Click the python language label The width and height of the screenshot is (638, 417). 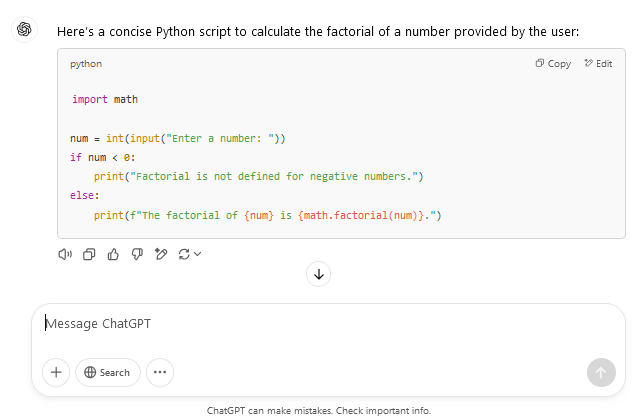click(x=86, y=64)
